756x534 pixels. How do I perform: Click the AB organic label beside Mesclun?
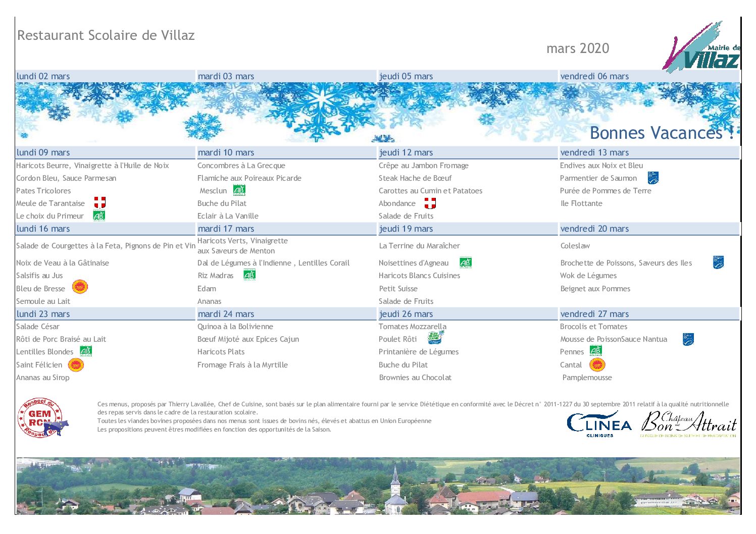click(x=239, y=190)
